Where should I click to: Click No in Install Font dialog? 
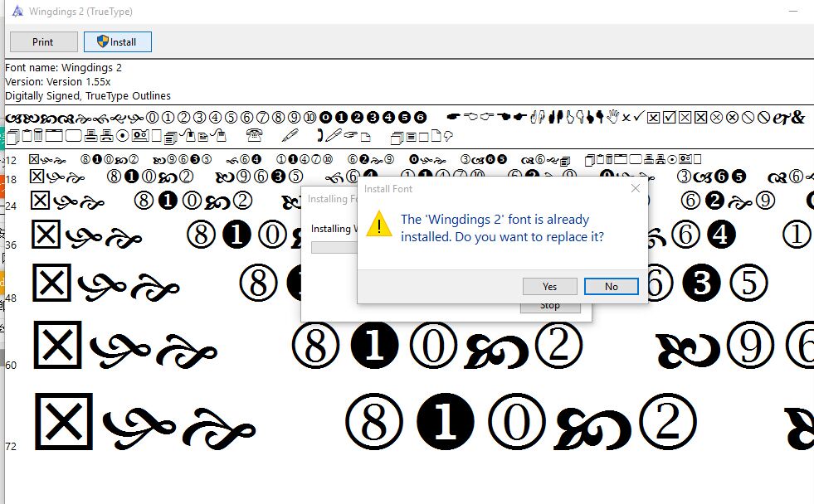pos(611,286)
